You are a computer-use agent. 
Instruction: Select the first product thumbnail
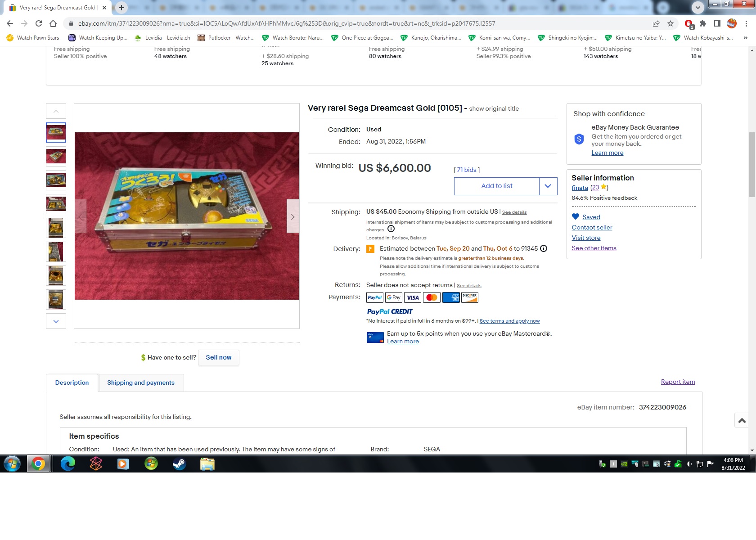click(56, 132)
